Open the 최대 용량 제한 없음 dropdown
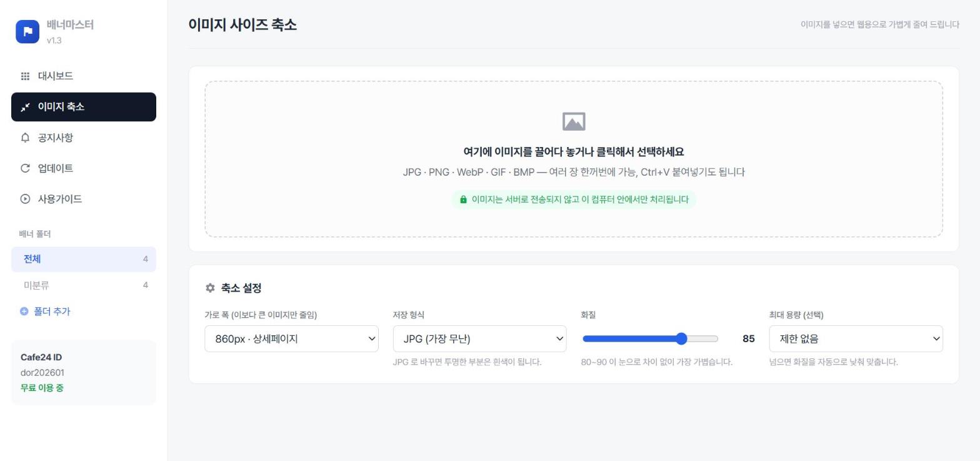 856,338
